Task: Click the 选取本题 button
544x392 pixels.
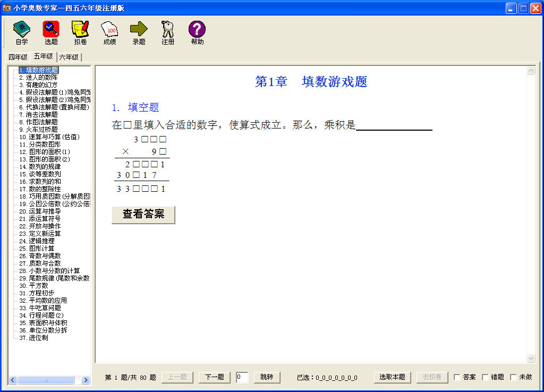Action: click(x=393, y=377)
